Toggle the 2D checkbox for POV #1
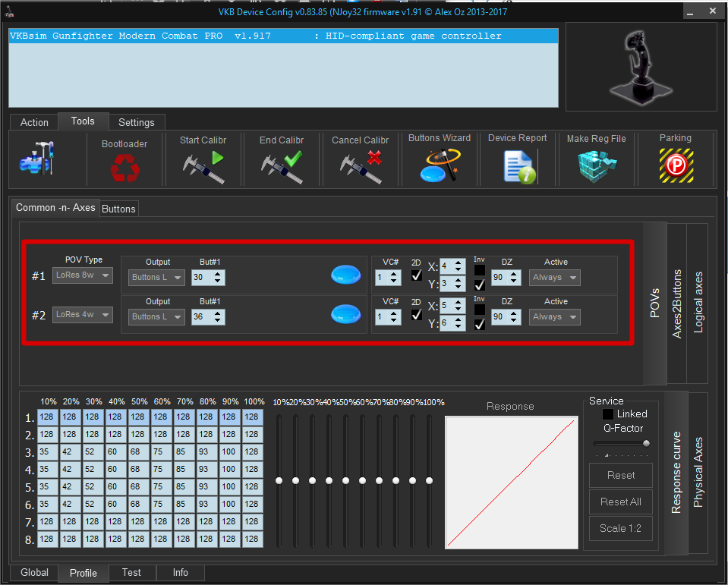Image resolution: width=728 pixels, height=585 pixels. coord(417,275)
